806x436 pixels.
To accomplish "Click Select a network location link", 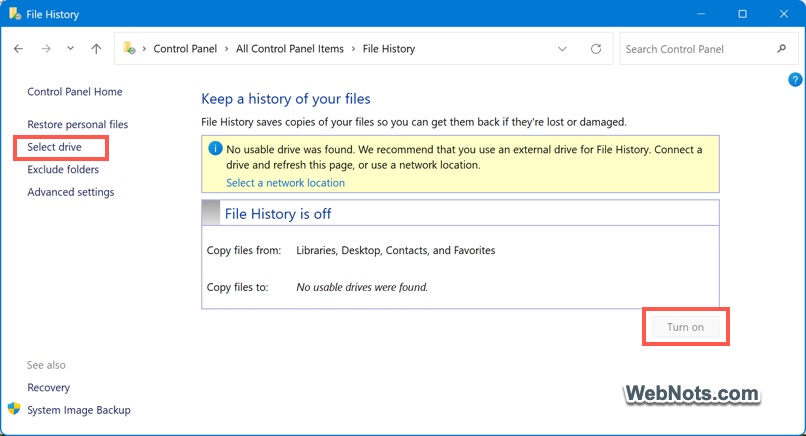I will [x=285, y=183].
